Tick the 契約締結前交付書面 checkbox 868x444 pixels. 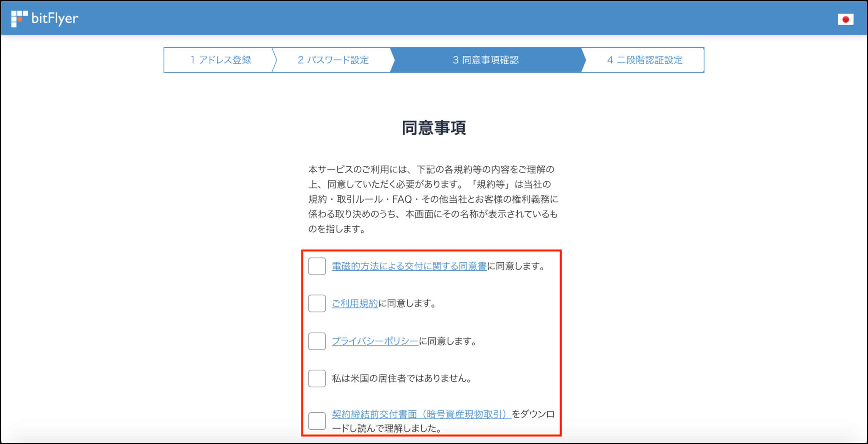(x=317, y=421)
